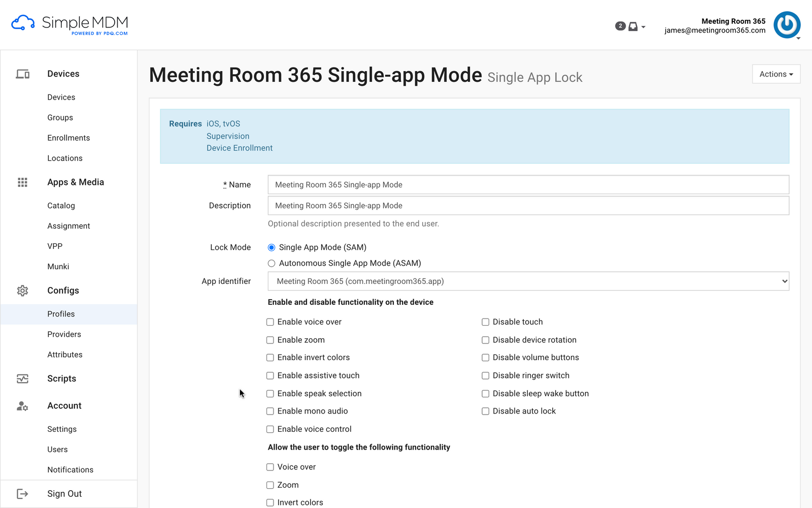The width and height of the screenshot is (812, 508).
Task: Open the notifications tray icon
Action: (633, 26)
